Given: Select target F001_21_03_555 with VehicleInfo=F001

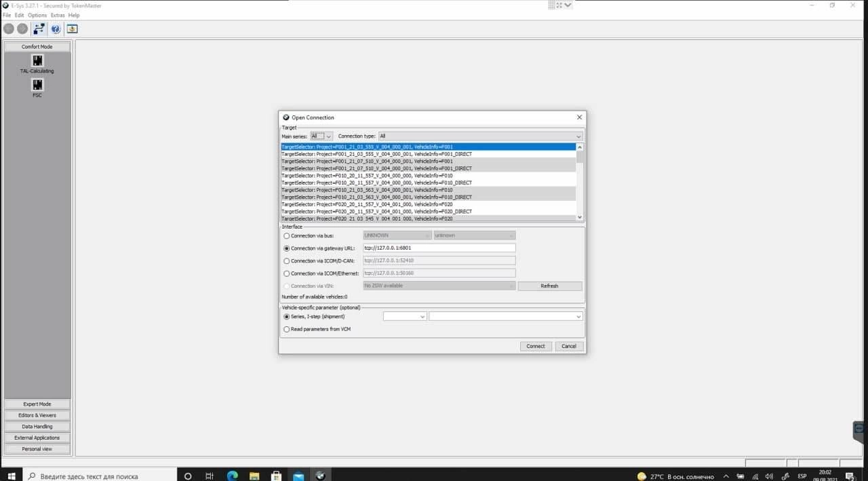Looking at the screenshot, I should (x=429, y=147).
